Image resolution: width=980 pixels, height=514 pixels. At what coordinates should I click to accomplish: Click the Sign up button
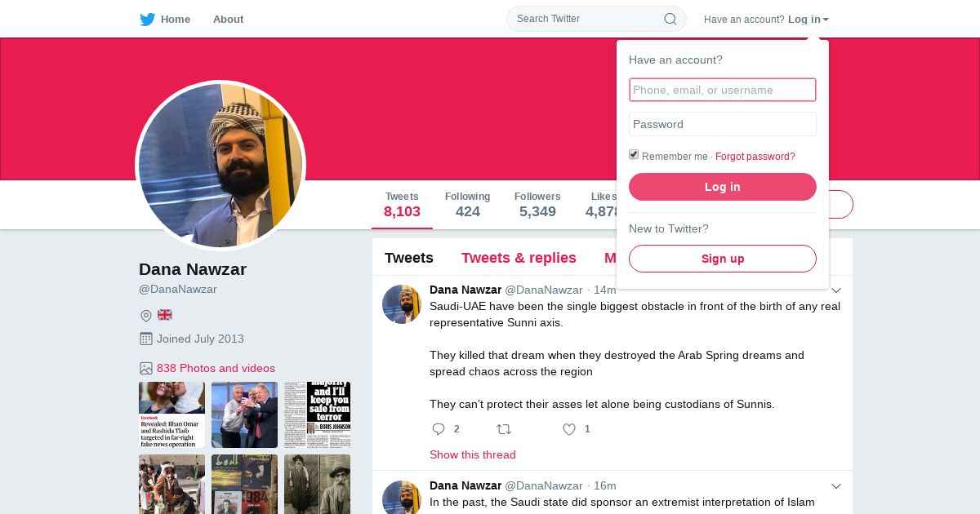pos(723,259)
